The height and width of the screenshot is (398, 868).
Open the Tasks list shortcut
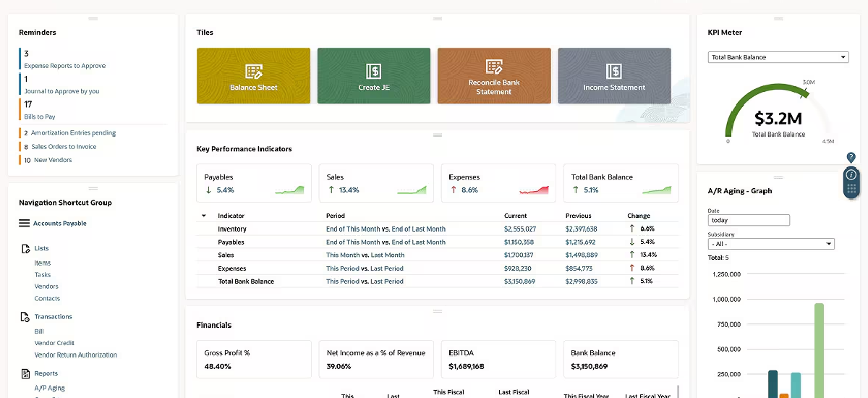point(43,275)
